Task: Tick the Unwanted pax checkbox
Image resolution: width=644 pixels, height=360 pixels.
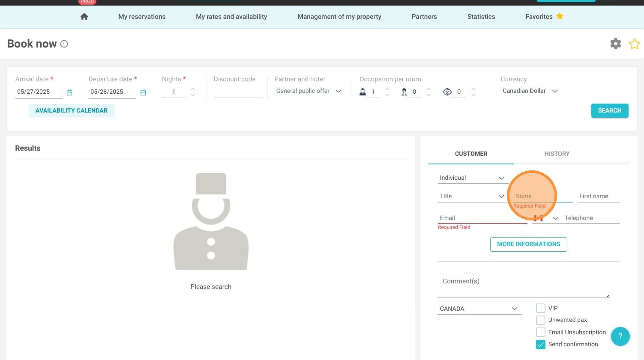Action: (x=541, y=320)
